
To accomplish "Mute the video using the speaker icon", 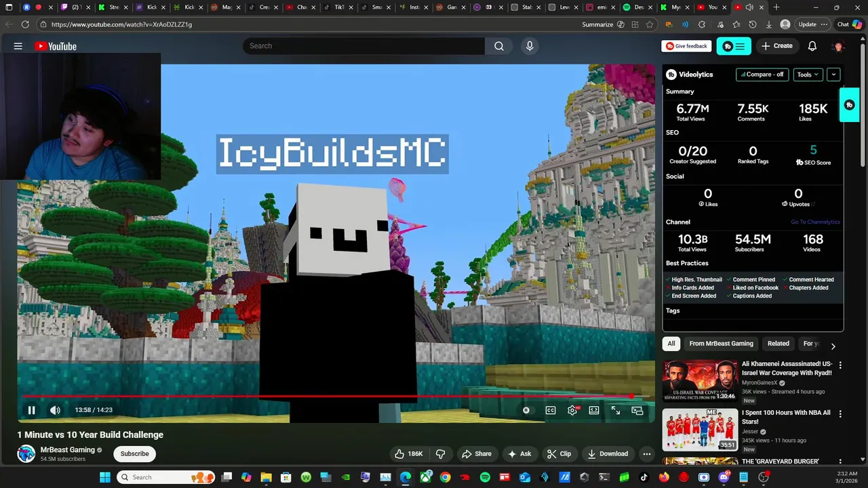I will [x=55, y=410].
